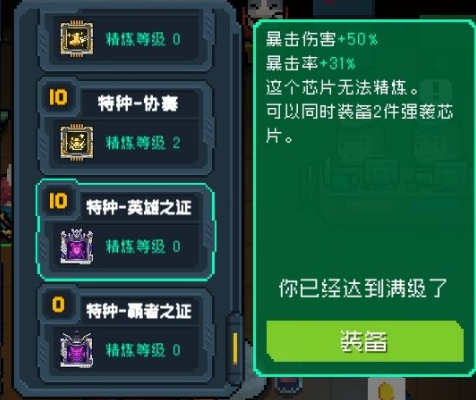The image size is (476, 400).
Task: Click 精炼等级 0 on 霸者之证 card
Action: 143,350
